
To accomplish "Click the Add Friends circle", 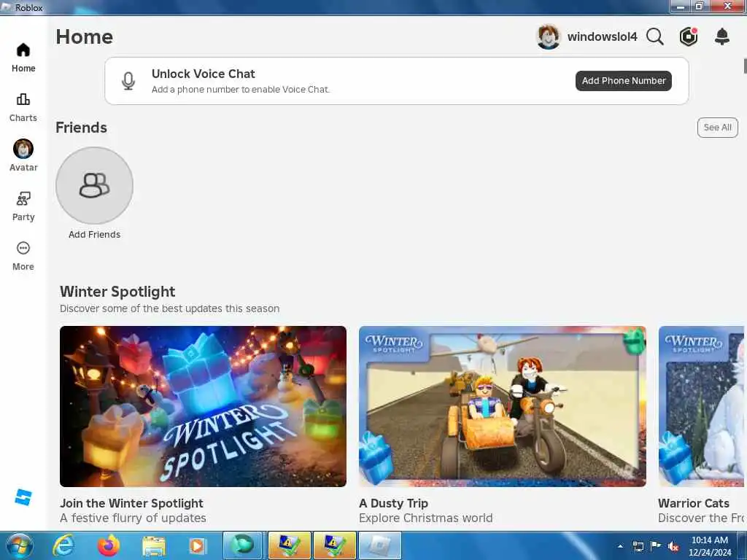I will click(x=94, y=185).
